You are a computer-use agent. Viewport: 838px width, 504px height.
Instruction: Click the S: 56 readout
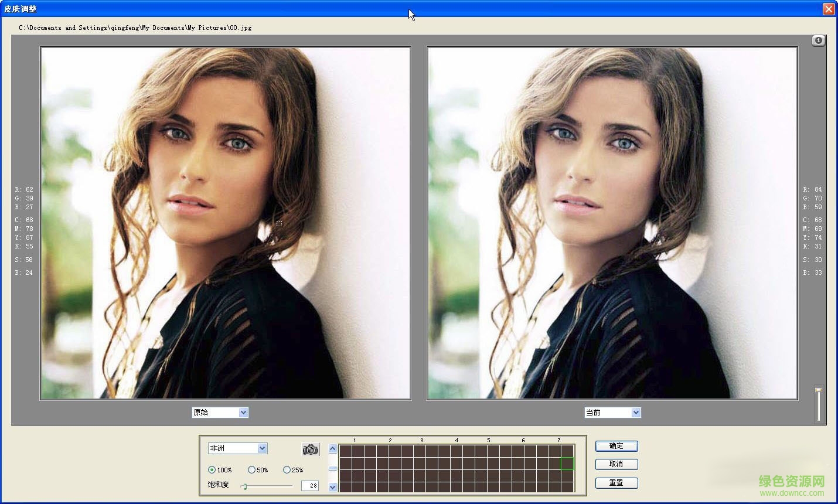pyautogui.click(x=24, y=260)
